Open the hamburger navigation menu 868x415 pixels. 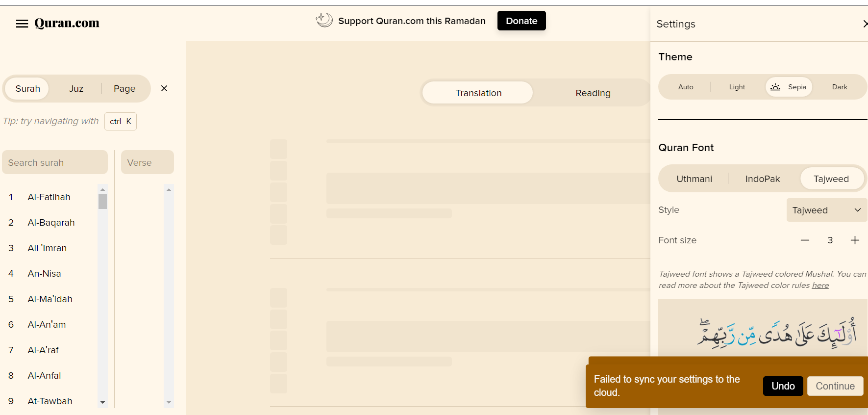pyautogui.click(x=22, y=24)
